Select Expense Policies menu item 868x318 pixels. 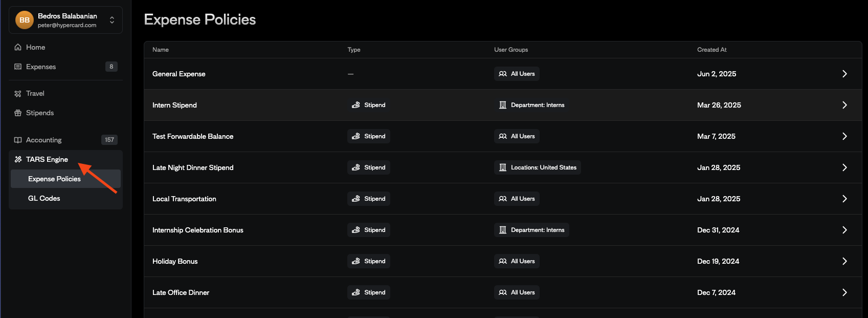[x=54, y=179]
